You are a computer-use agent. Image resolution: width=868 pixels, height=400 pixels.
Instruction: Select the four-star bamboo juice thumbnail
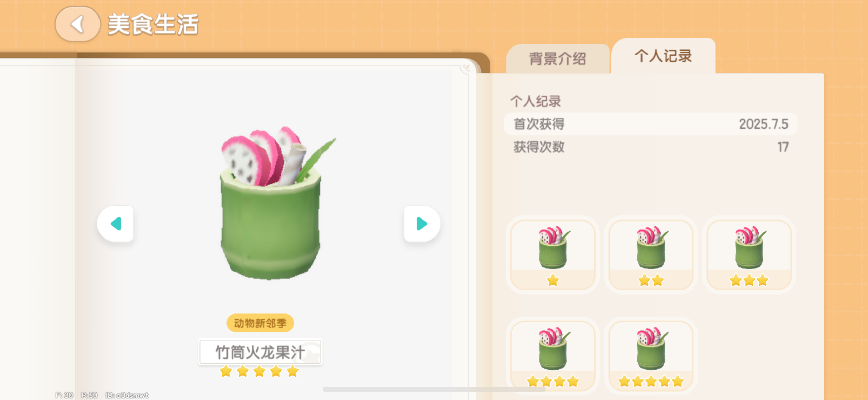tap(553, 356)
